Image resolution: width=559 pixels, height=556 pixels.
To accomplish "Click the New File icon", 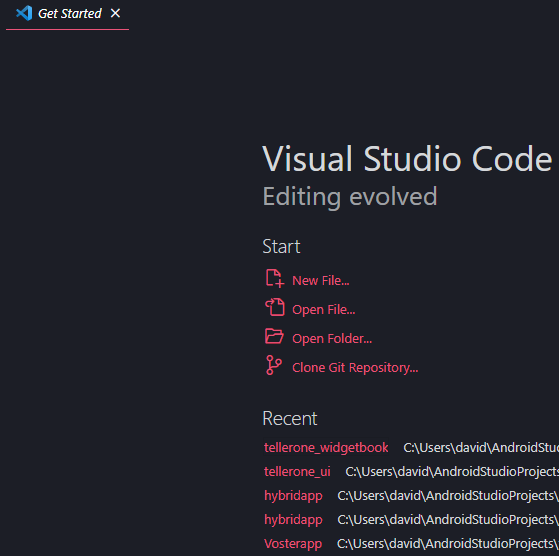I will click(x=275, y=278).
